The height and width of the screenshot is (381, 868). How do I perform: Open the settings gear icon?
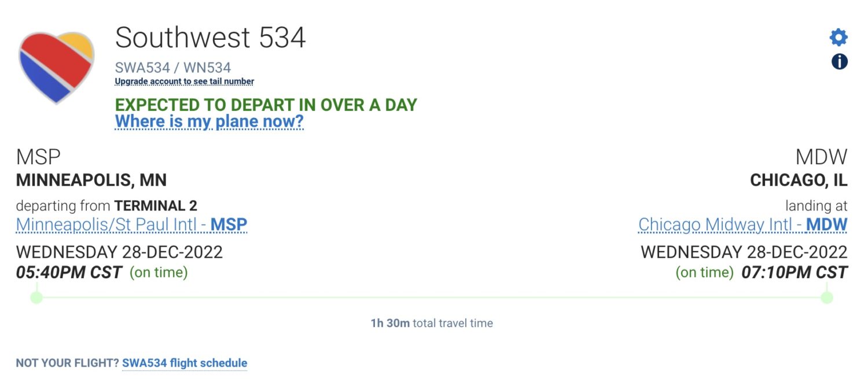coord(838,38)
